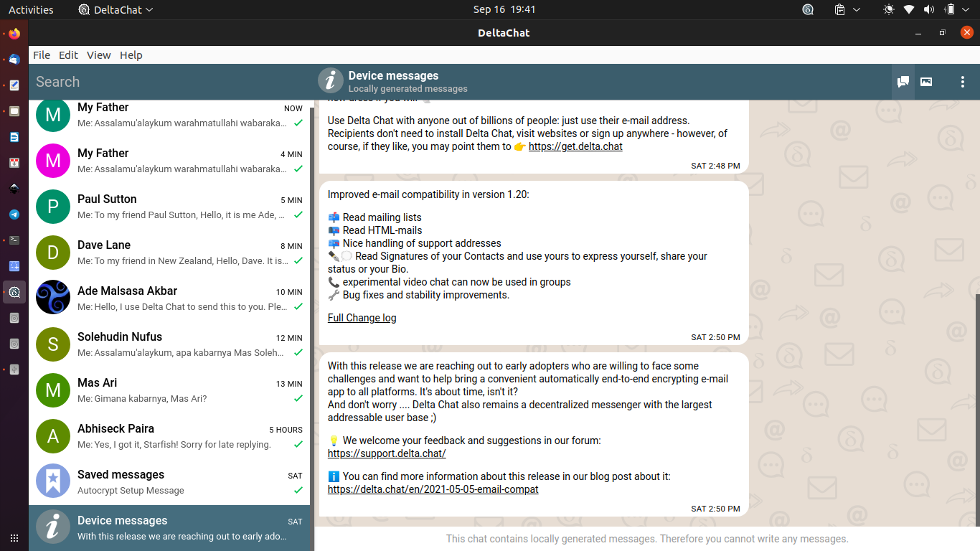The width and height of the screenshot is (980, 551).
Task: Click the Abhiseck Paira 'A' avatar
Action: [53, 435]
